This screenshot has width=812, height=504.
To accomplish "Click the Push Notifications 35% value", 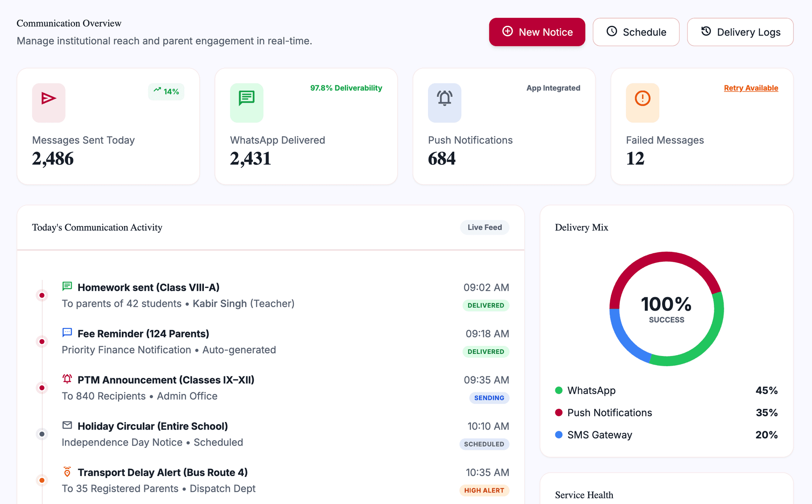I will pyautogui.click(x=766, y=413).
